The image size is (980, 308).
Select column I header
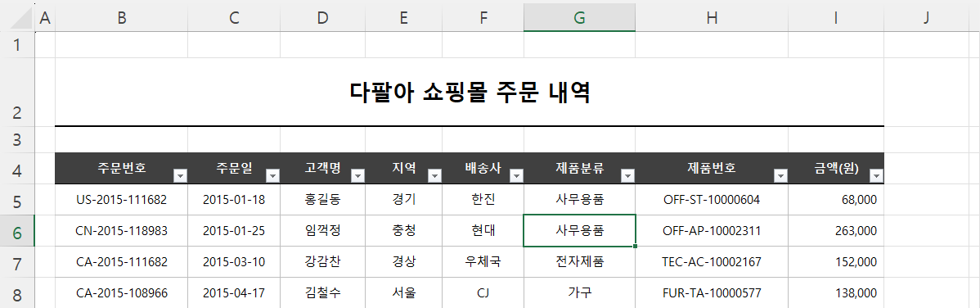click(836, 18)
